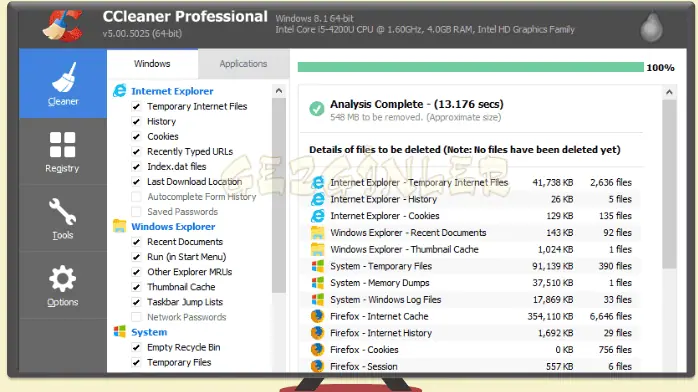Toggle Recently Typed URLs checkbox
This screenshot has width=698, height=392.
tap(136, 152)
